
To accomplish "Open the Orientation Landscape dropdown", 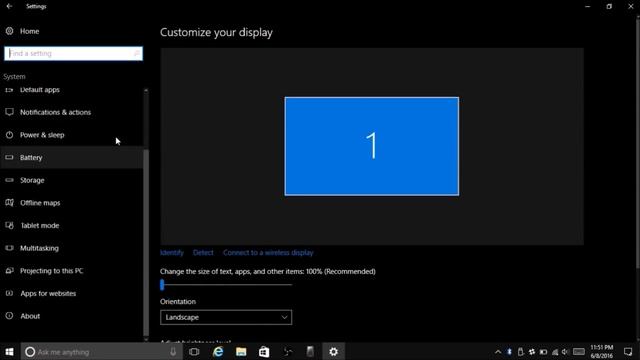I will click(x=226, y=317).
